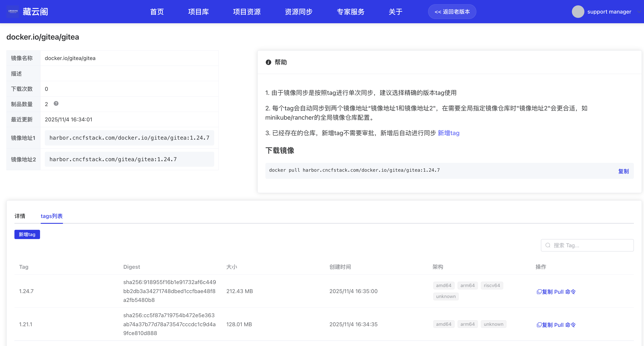Viewport: 644px width, 346px height.
Task: Click the 新增tag button
Action: [27, 234]
